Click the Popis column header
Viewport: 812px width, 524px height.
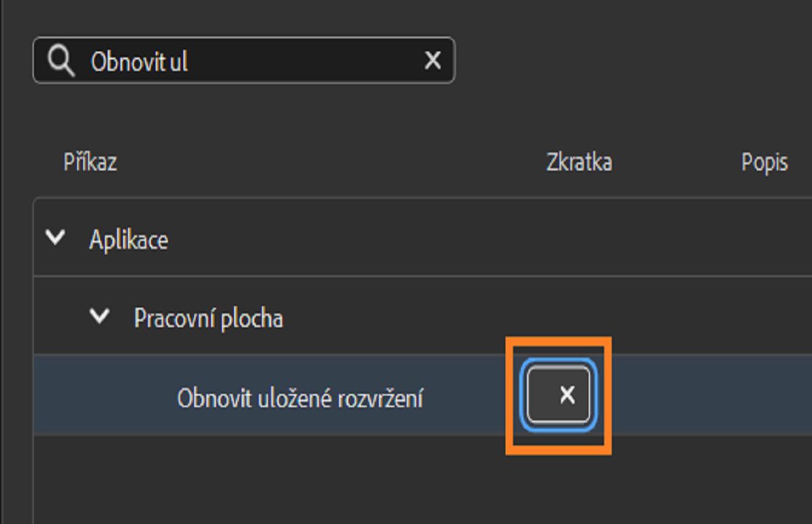(x=766, y=162)
